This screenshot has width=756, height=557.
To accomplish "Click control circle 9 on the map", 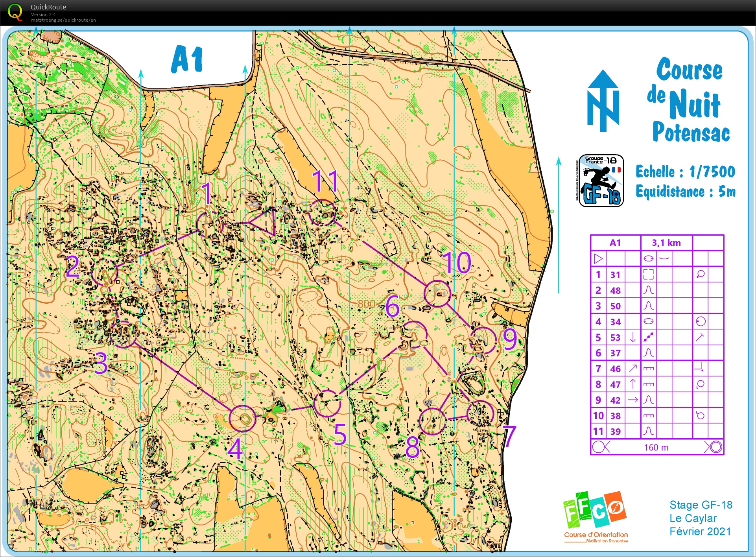I will click(x=484, y=340).
